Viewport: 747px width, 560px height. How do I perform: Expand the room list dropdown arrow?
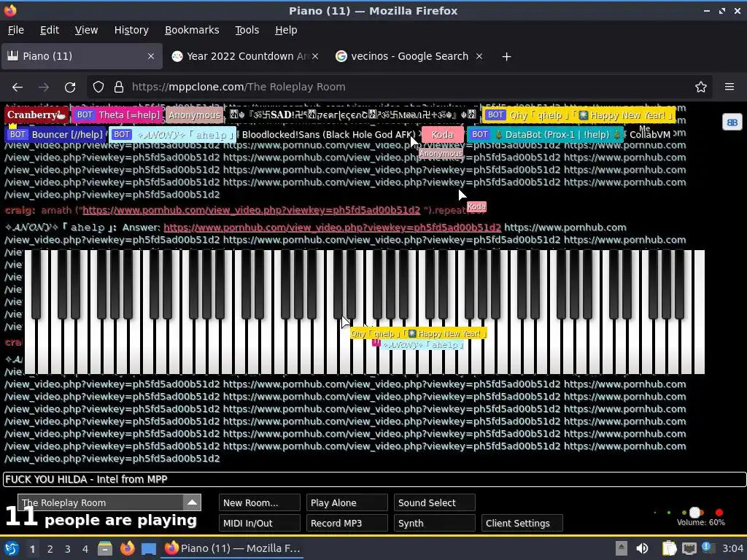click(192, 502)
